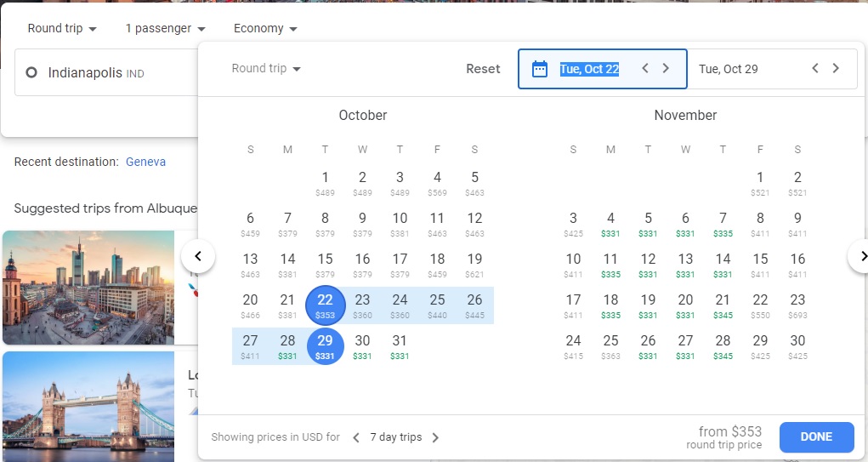Open the Geneva recent destination link
Screen dimensions: 868x462
[145, 162]
